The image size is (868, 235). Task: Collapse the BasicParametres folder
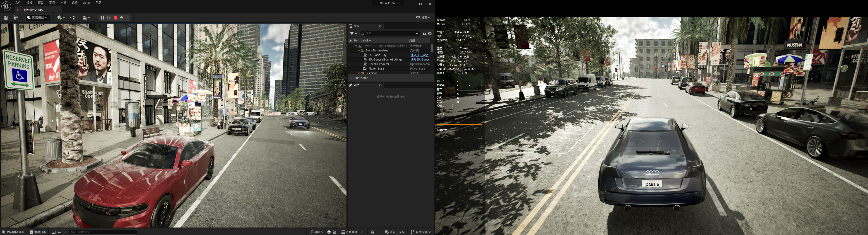pos(359,51)
